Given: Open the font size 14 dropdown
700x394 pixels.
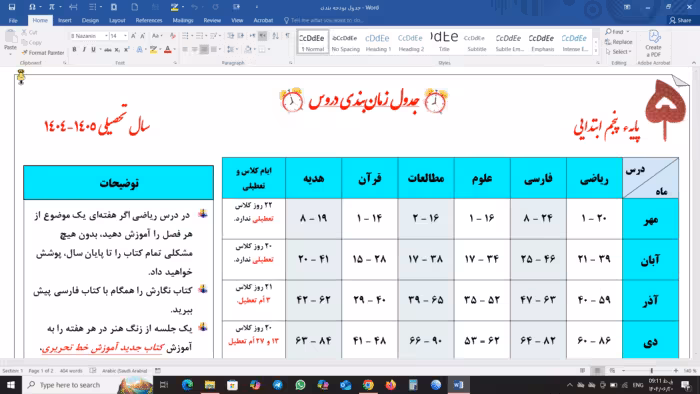Looking at the screenshot, I should pyautogui.click(x=125, y=36).
